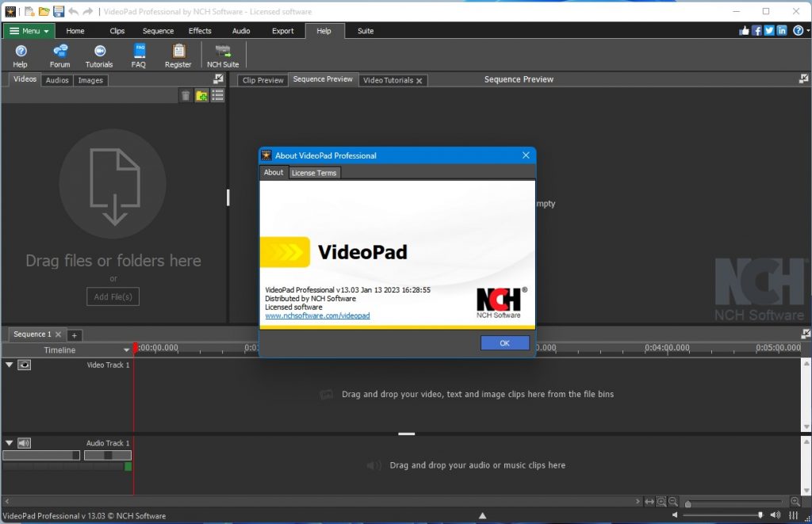Open the Timeline mode dropdown arrow
This screenshot has width=812, height=524.
click(126, 350)
